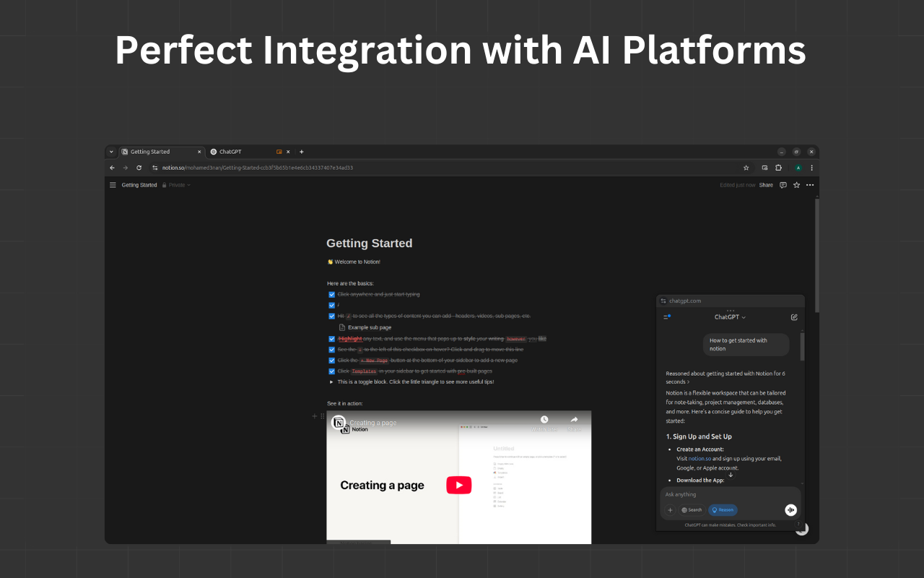Image resolution: width=924 pixels, height=578 pixels.
Task: Click the question mark help button in ChatGPT
Action: [798, 524]
